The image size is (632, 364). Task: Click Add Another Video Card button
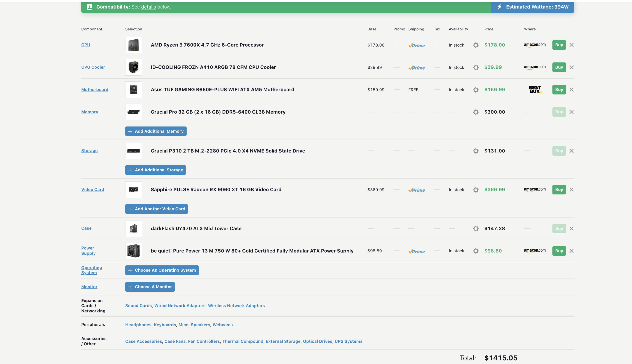(x=156, y=209)
